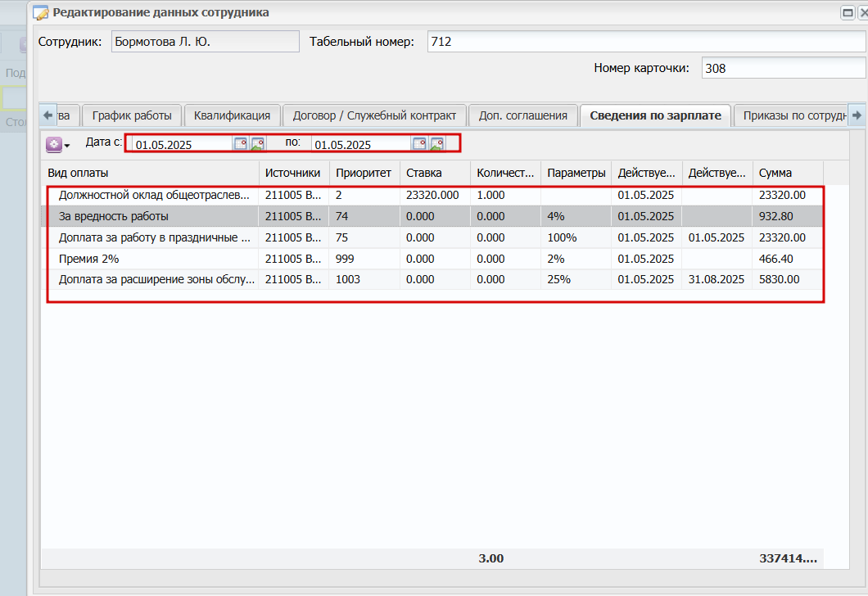Click the priority cell 74
The height and width of the screenshot is (596, 868).
[364, 216]
